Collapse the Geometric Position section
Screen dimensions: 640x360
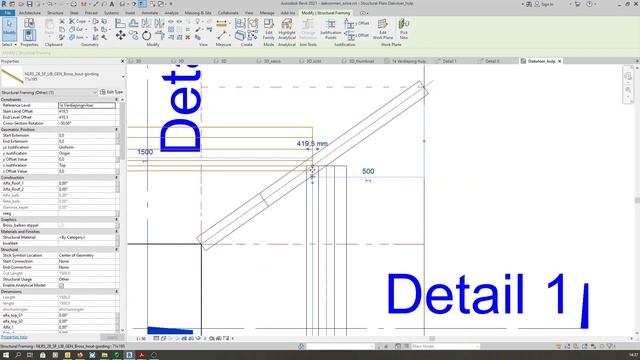116,129
